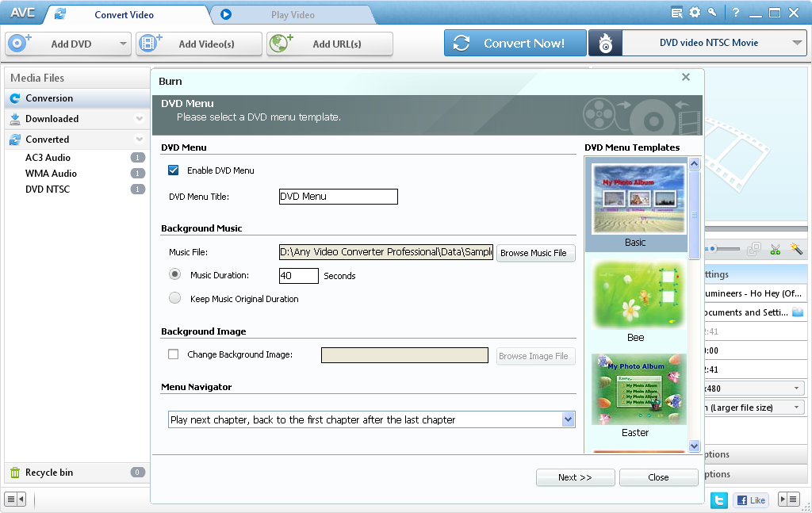Select Keep Music Original Duration radio
Image resolution: width=812 pixels, height=513 pixels.
coord(175,298)
